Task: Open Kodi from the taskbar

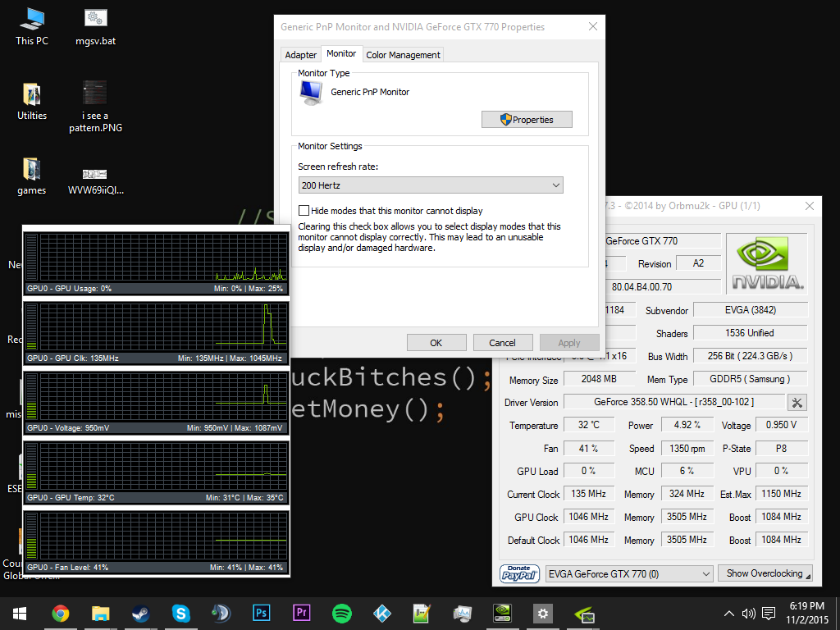Action: (x=381, y=613)
